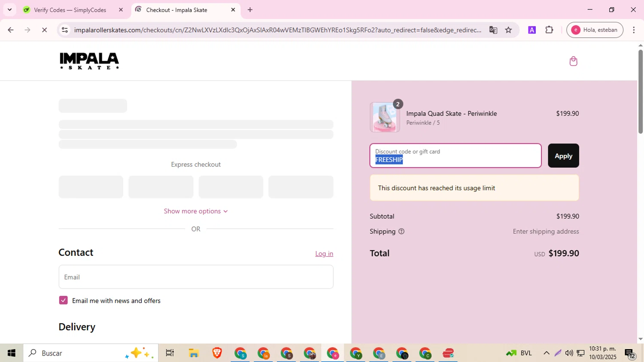
Task: Click the Impala Quad Skate product thumbnail
Action: coord(385,117)
